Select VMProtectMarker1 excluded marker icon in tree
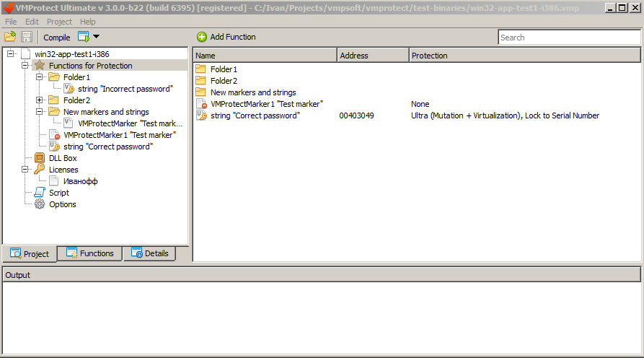Screen dimensions: 644x358 pyautogui.click(x=55, y=135)
